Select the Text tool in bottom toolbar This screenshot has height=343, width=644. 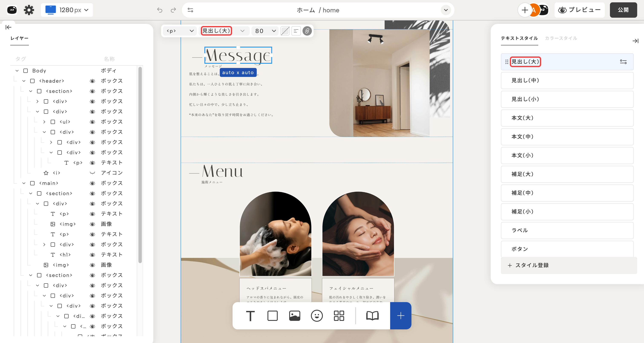(x=250, y=316)
